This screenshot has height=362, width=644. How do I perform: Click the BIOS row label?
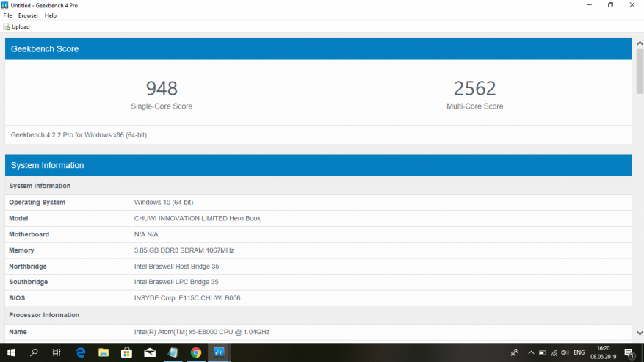tap(17, 298)
